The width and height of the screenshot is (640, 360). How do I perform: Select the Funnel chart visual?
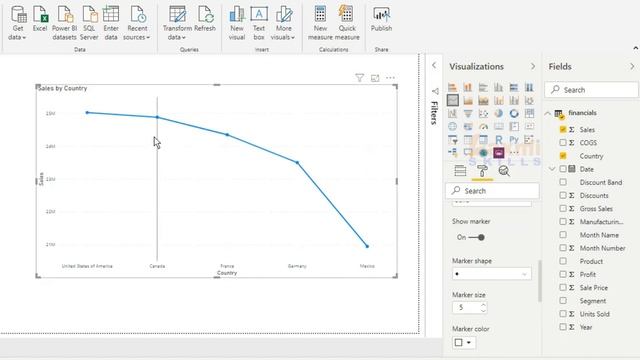[x=468, y=113]
